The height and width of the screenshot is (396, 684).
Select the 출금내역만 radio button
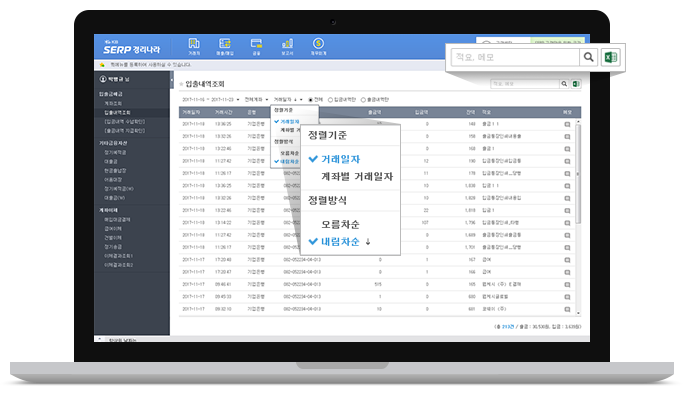tap(363, 100)
